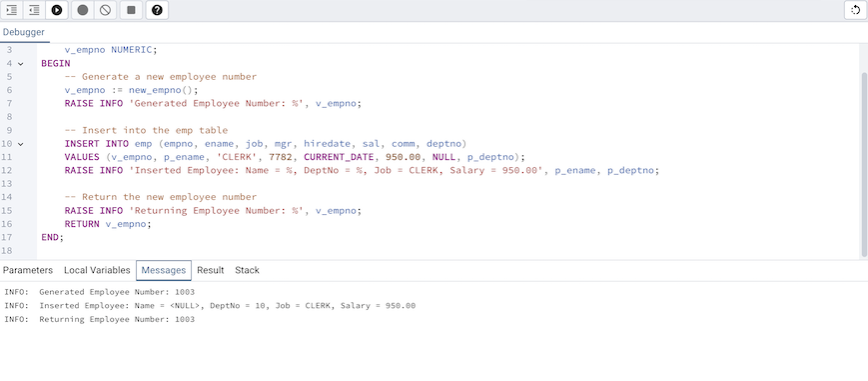Switch to the Local Variables tab

(x=97, y=270)
